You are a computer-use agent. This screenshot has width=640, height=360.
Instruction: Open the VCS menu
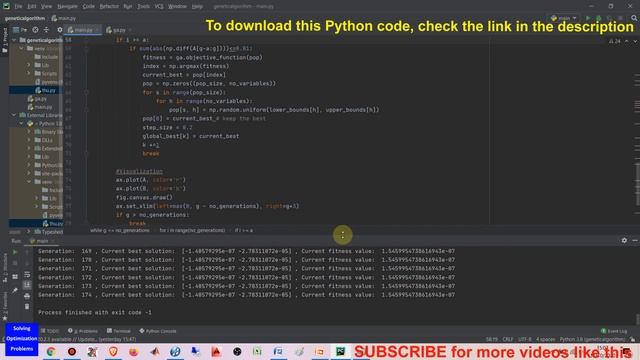[159, 7]
